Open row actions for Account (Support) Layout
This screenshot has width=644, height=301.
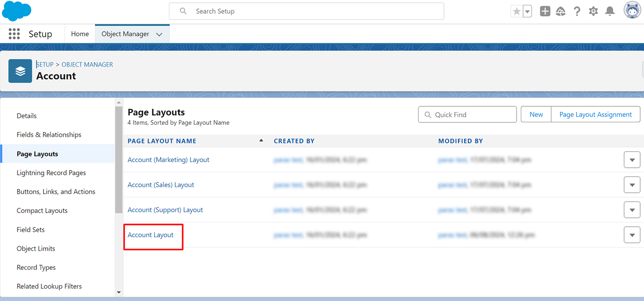click(632, 210)
